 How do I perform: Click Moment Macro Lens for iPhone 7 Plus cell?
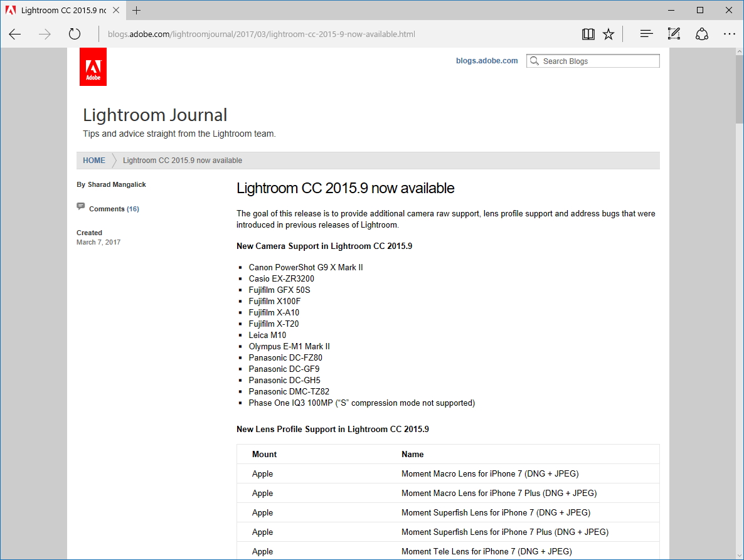(x=499, y=493)
